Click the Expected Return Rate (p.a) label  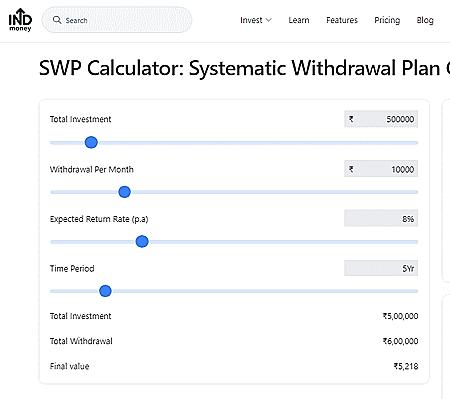[x=99, y=219]
